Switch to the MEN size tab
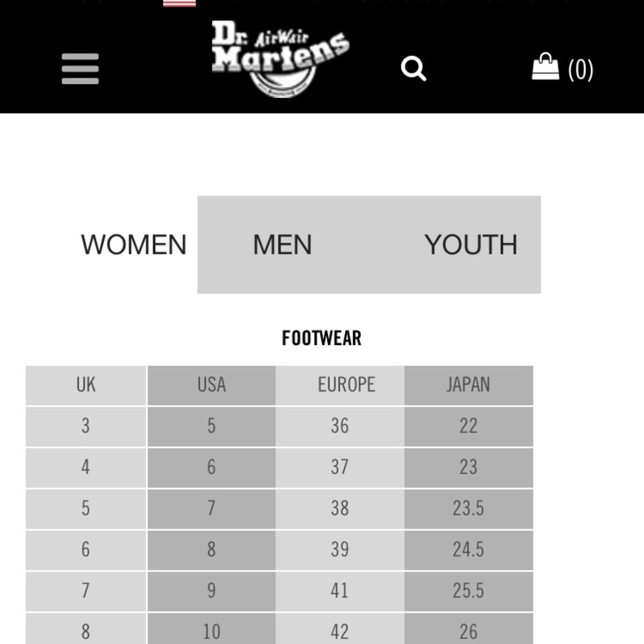This screenshot has width=644, height=644. pos(283,245)
